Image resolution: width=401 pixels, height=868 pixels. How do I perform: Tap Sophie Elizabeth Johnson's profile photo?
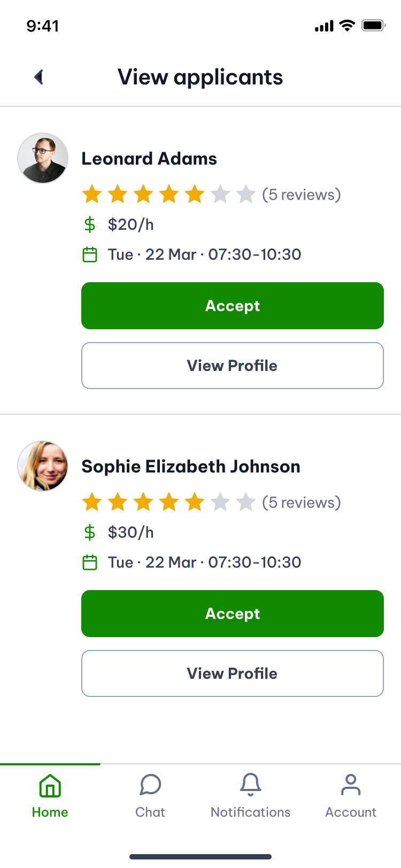(43, 466)
